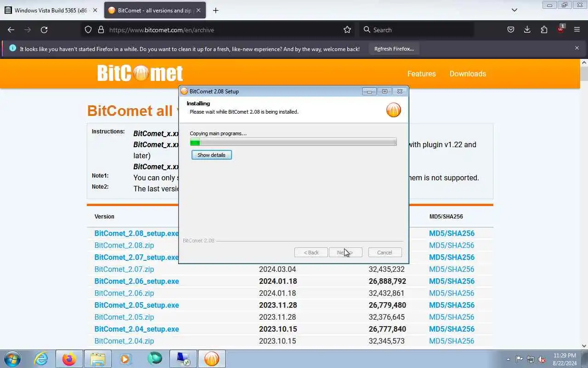Open Windows Explorer folder on taskbar
This screenshot has height=368, width=588.
click(x=98, y=359)
